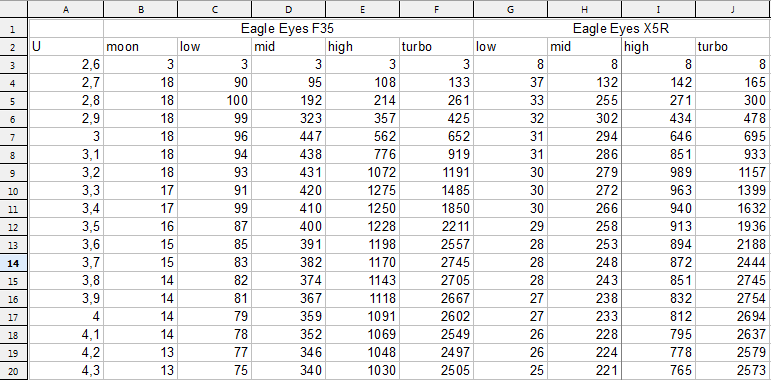The height and width of the screenshot is (380, 771).
Task: Click cell containing 1072
Action: pos(362,173)
